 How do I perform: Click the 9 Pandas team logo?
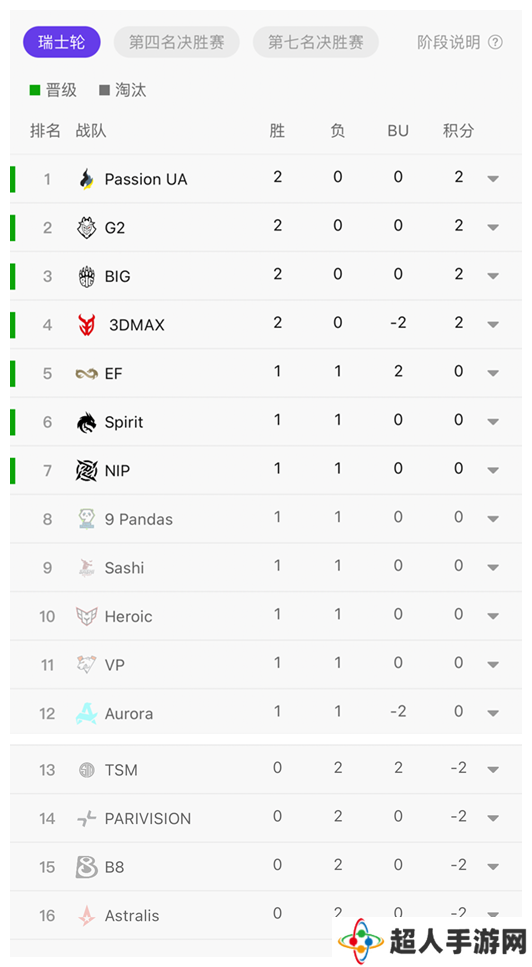[87, 519]
